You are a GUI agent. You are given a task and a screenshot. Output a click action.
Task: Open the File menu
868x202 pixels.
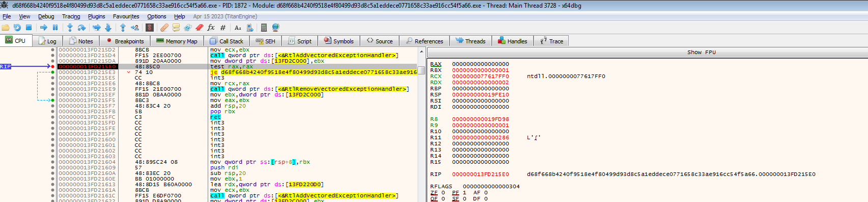point(7,16)
